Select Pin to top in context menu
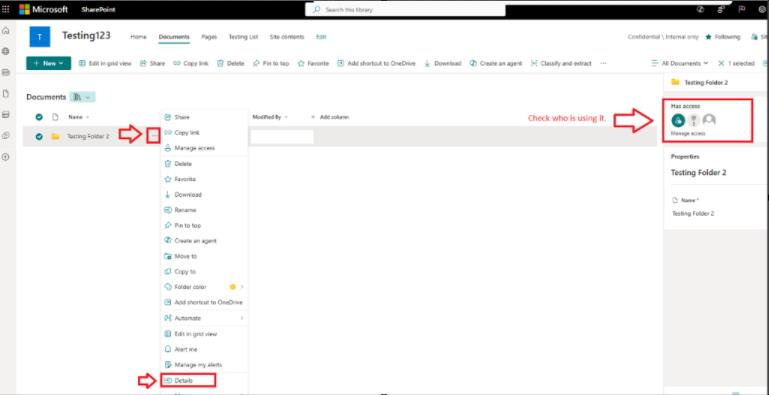The width and height of the screenshot is (769, 395). [204, 225]
